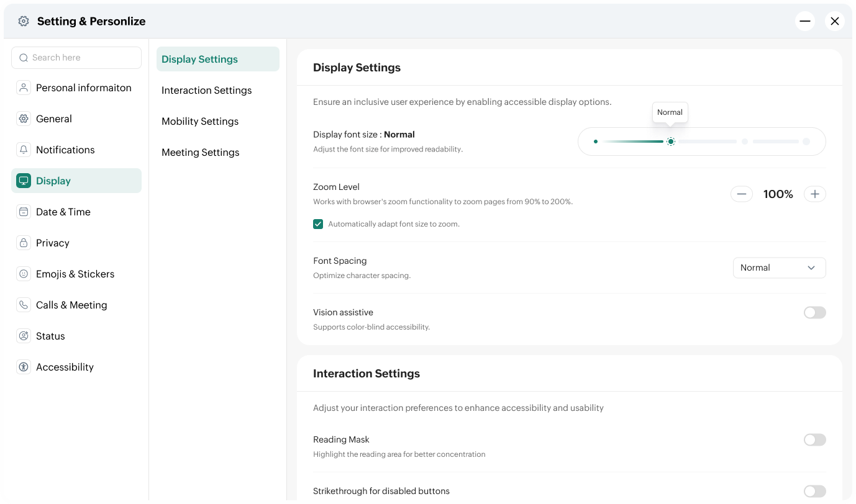Screen dimensions: 856x504
Task: Click the General gear icon
Action: tap(24, 119)
